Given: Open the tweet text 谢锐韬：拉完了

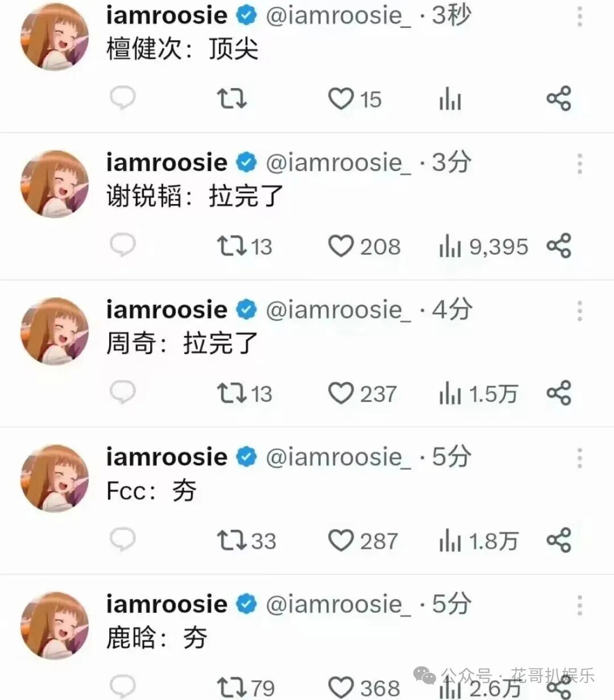Looking at the screenshot, I should (194, 197).
